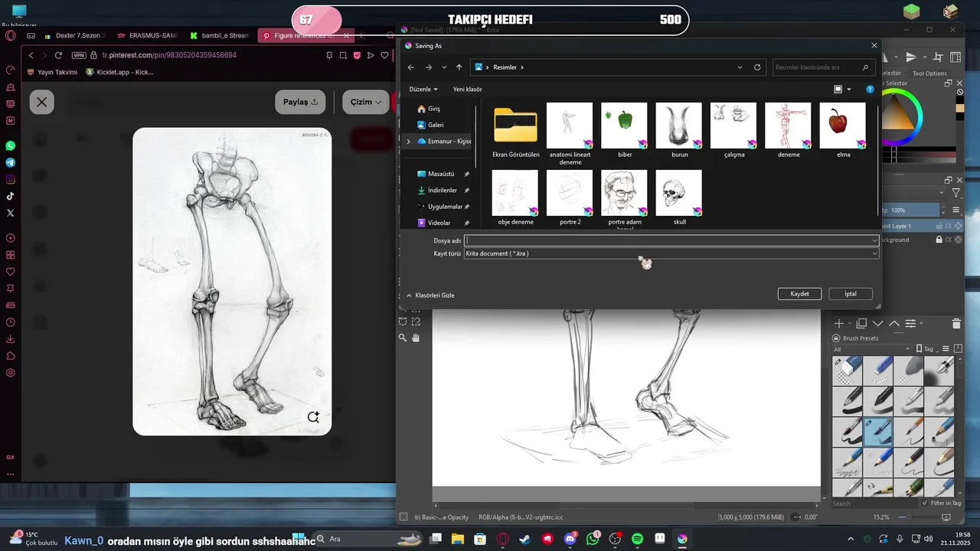Open Spotify from the taskbar

pos(637,539)
